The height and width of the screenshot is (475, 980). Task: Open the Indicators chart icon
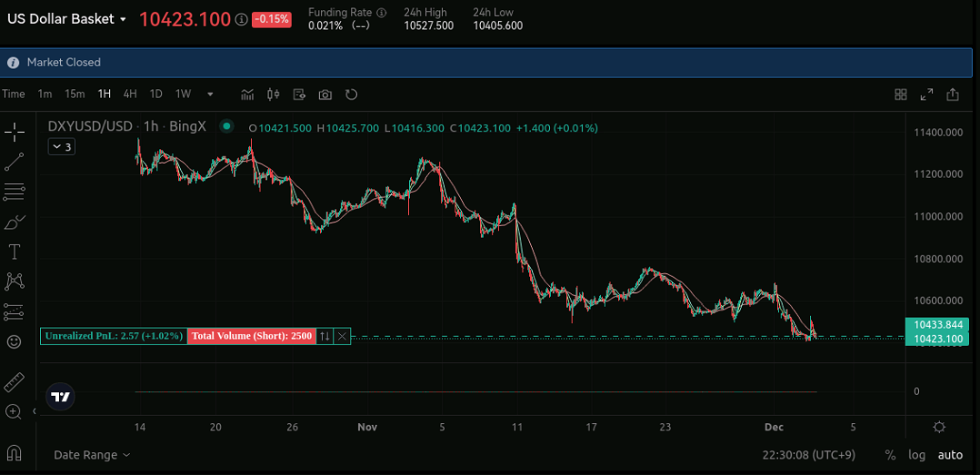pyautogui.click(x=247, y=94)
